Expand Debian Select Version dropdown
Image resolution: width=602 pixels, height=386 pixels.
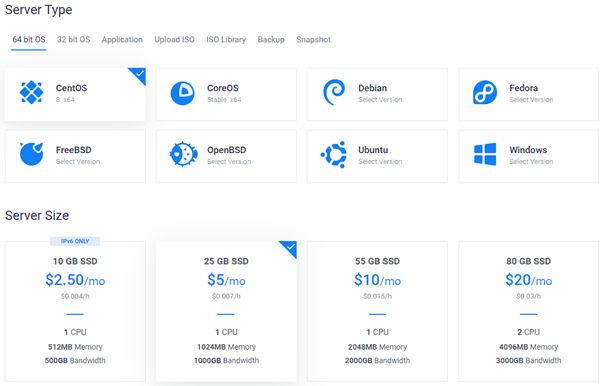380,100
